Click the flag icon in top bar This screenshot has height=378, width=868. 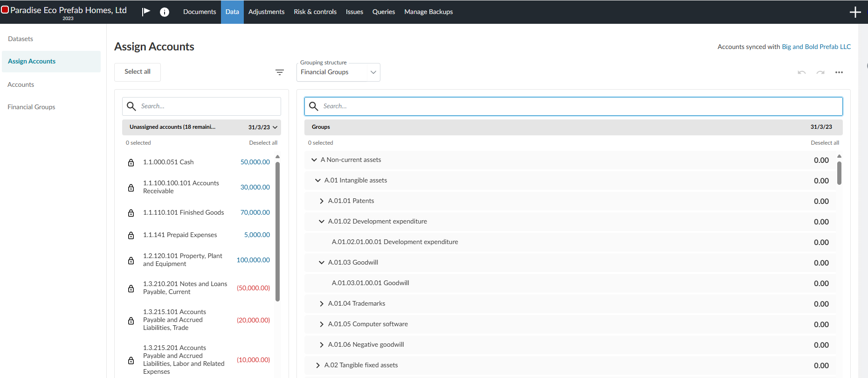tap(146, 12)
